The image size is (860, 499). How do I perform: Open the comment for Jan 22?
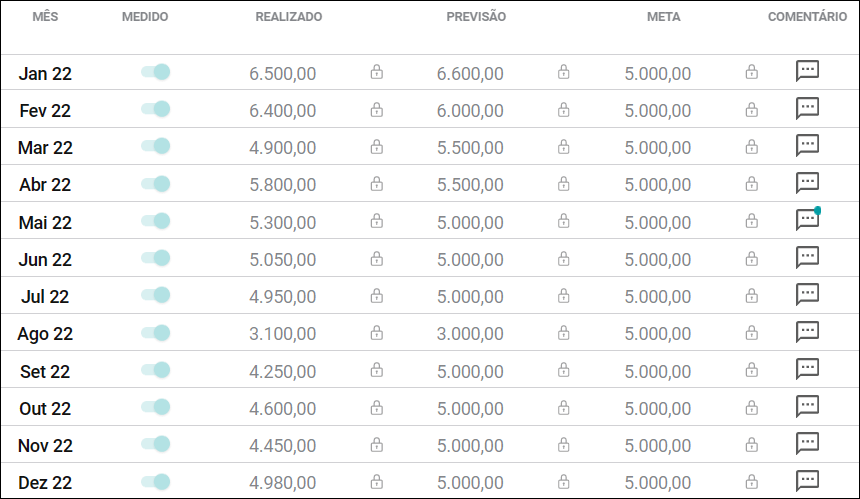(807, 71)
